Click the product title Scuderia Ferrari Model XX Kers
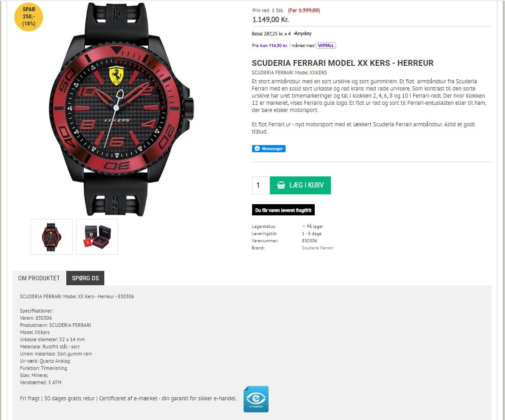 click(342, 63)
